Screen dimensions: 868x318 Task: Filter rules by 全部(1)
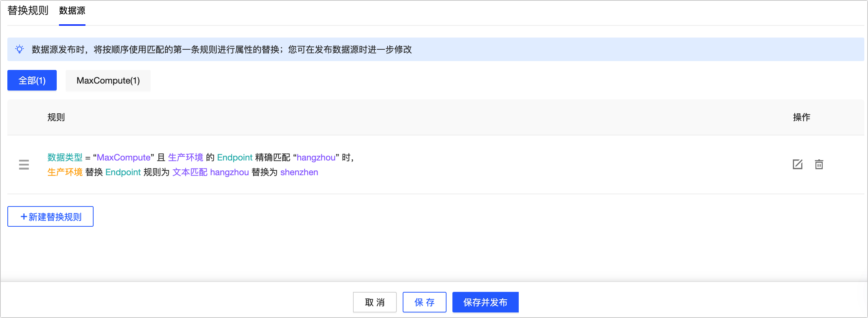tap(32, 80)
